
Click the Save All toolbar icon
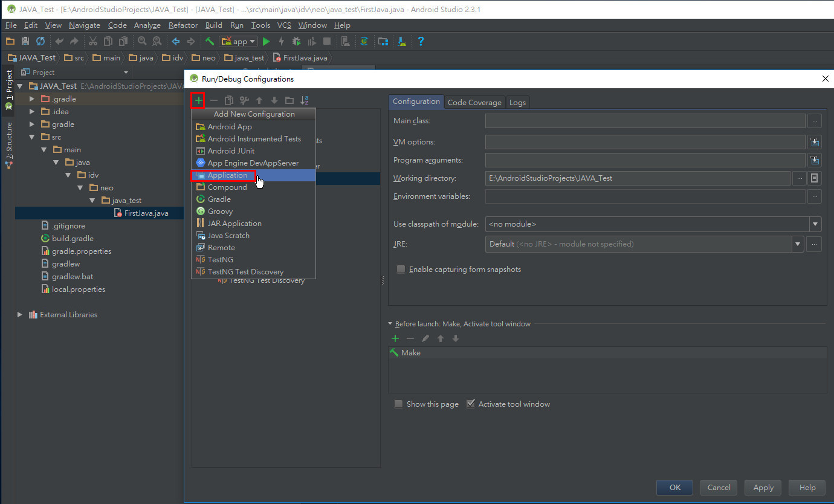click(x=25, y=41)
